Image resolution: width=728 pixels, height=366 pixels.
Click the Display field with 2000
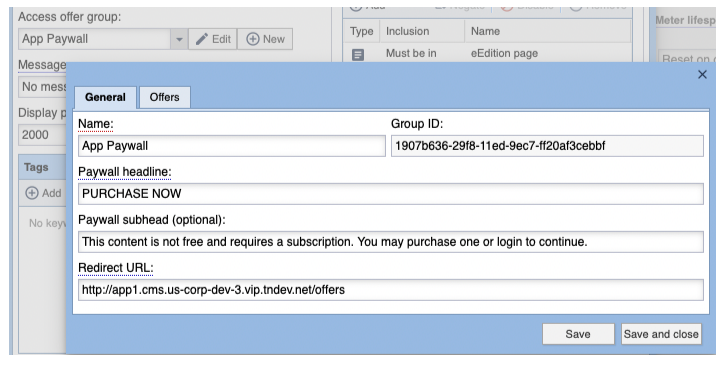pyautogui.click(x=43, y=135)
